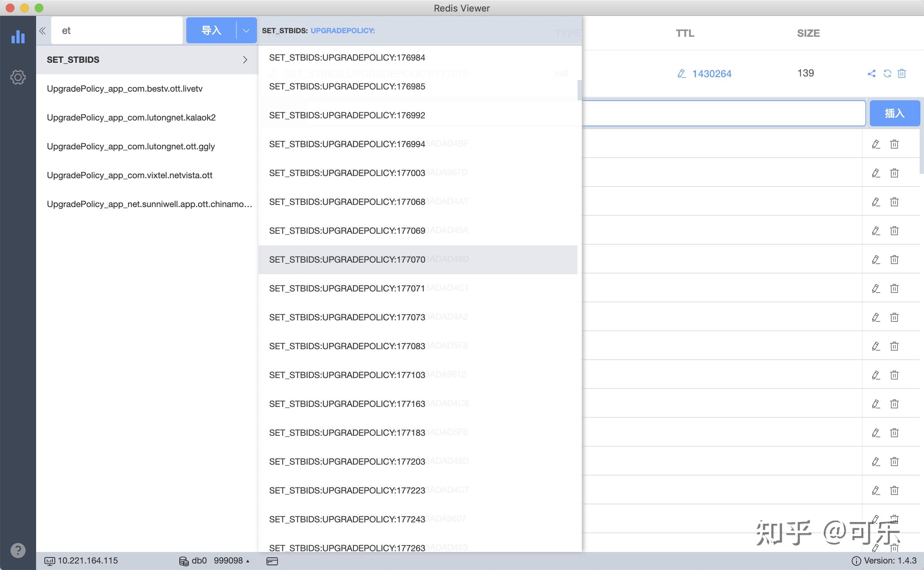Viewport: 924px width, 570px height.
Task: Open settings gear in sidebar
Action: click(18, 77)
